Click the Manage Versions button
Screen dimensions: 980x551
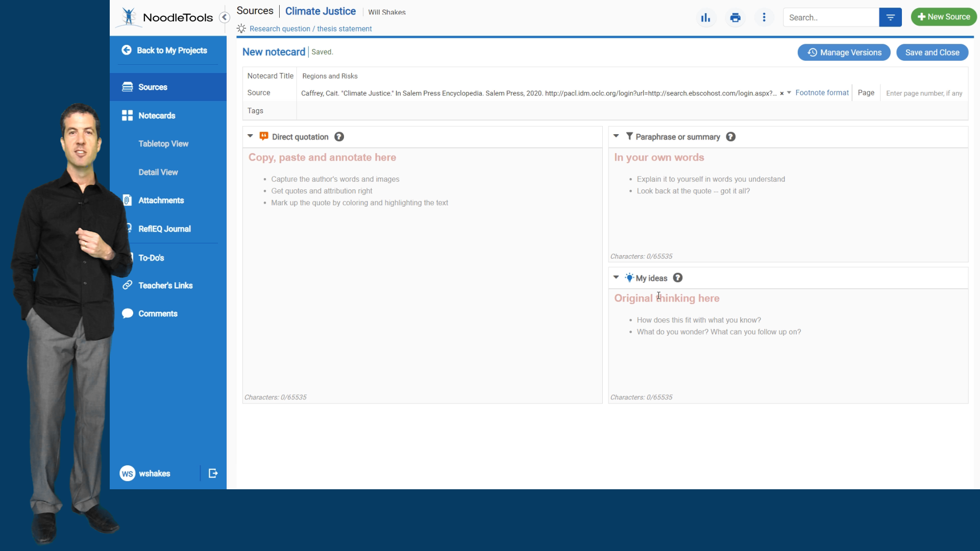coord(844,53)
